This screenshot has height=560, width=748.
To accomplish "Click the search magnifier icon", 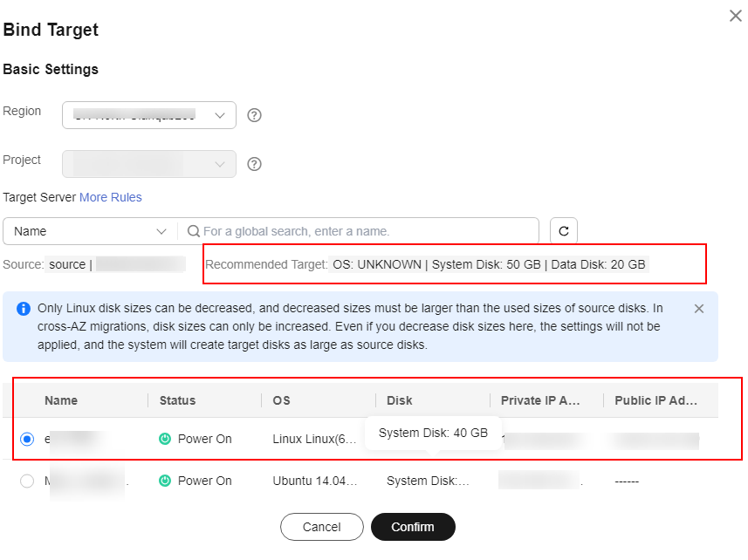I will tap(193, 231).
